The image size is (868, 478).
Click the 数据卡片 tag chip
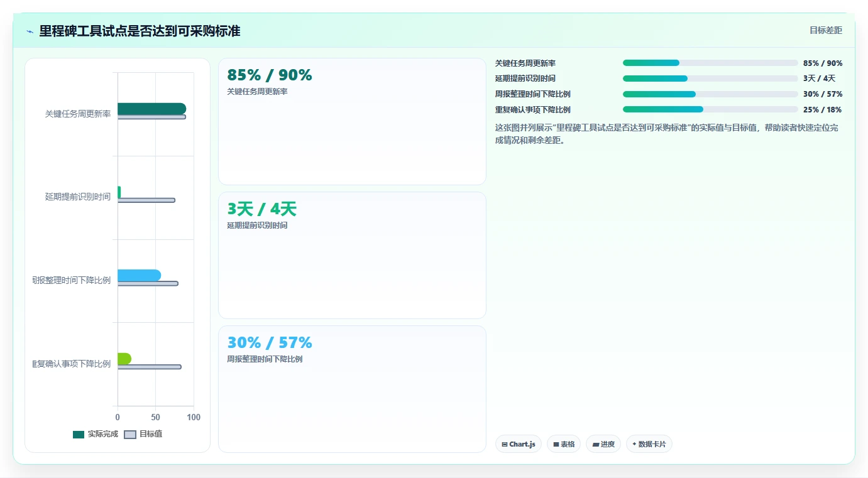point(649,444)
